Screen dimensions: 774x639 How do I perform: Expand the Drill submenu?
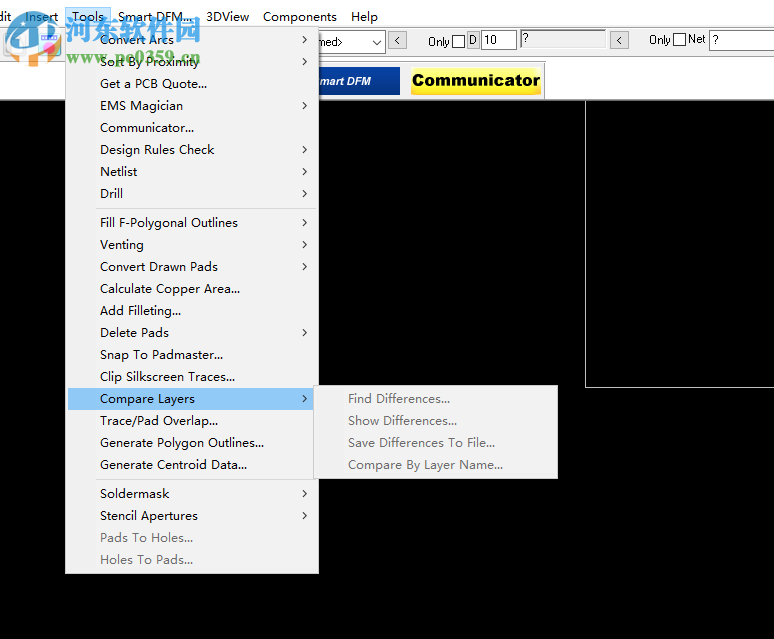tap(192, 193)
